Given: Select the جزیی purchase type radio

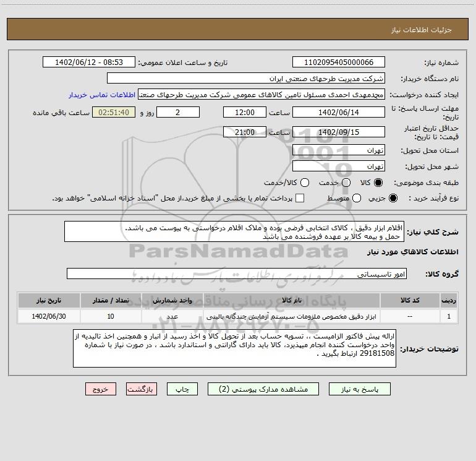Looking at the screenshot, I should click(393, 198).
